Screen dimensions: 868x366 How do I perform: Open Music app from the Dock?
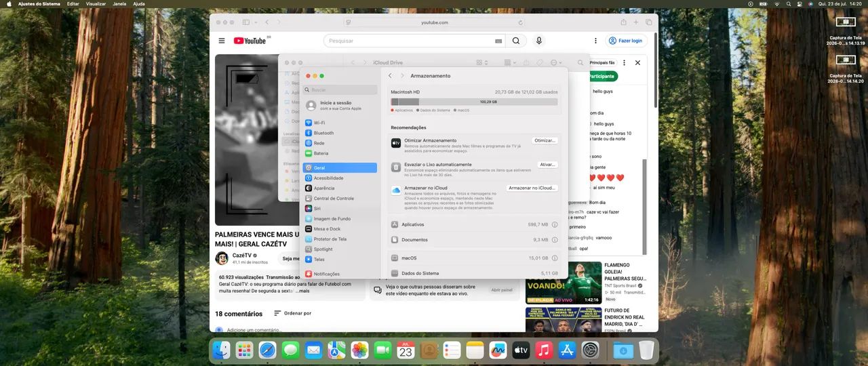click(x=544, y=350)
